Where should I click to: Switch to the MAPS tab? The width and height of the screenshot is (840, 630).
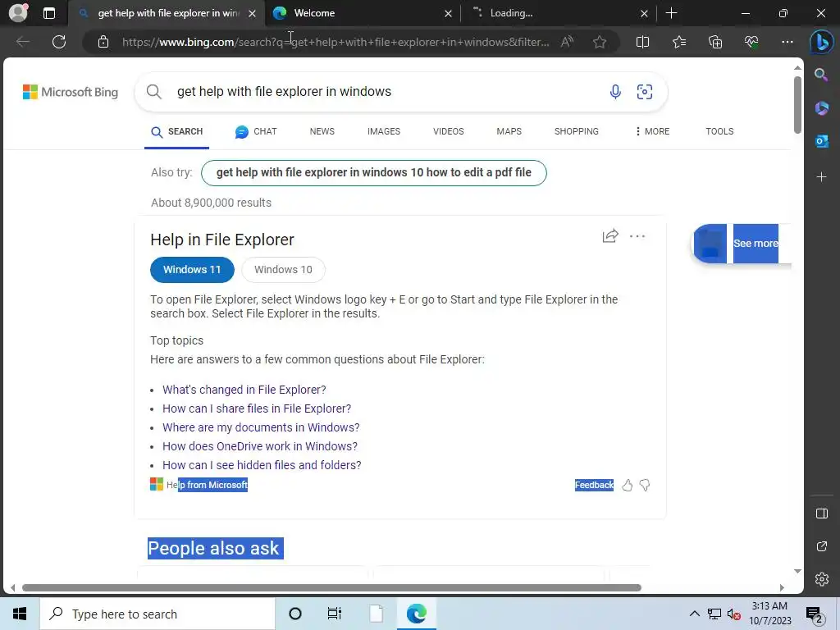tap(509, 131)
